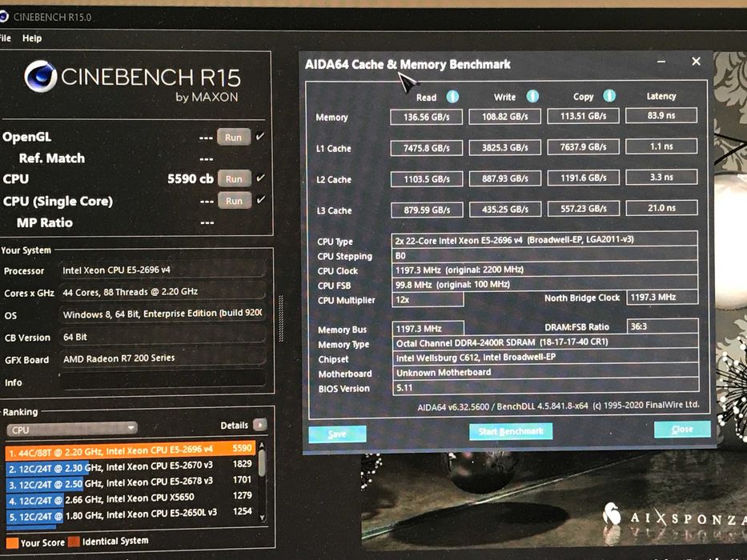Screen dimensions: 747x560
Task: Select ranking row 1 Xeon E5-2696 v4
Action: pyautogui.click(x=131, y=450)
